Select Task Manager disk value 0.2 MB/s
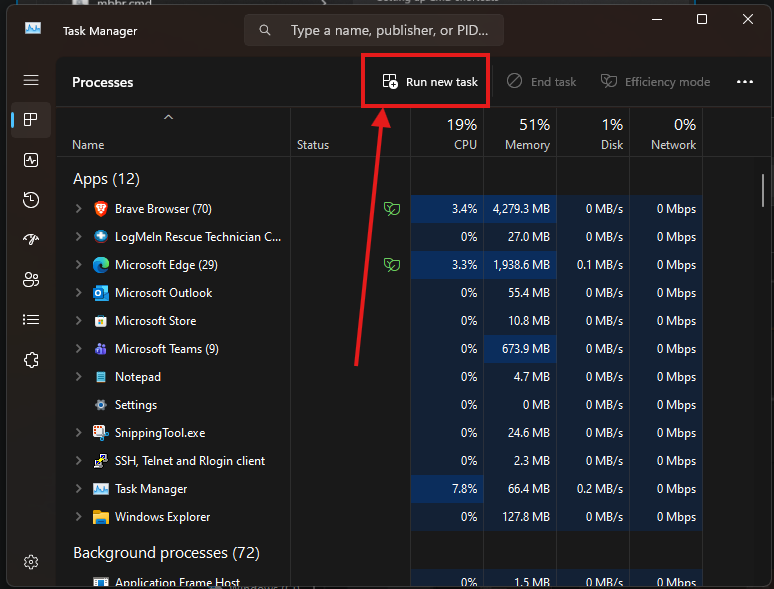The image size is (774, 589). pyautogui.click(x=600, y=489)
